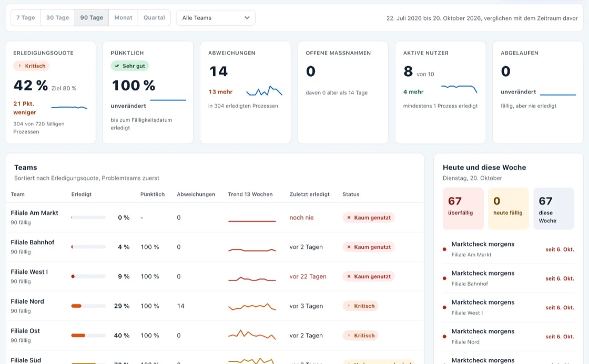Viewport: 589px width, 364px height.
Task: Sort by the Erledigt column header
Action: coord(82,194)
